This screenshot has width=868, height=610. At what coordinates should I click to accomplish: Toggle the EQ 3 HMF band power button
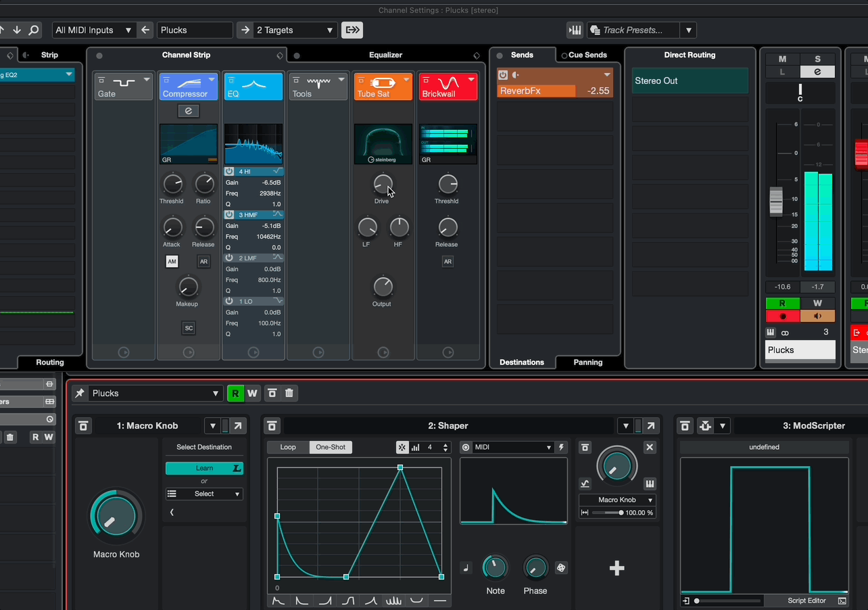pyautogui.click(x=229, y=215)
